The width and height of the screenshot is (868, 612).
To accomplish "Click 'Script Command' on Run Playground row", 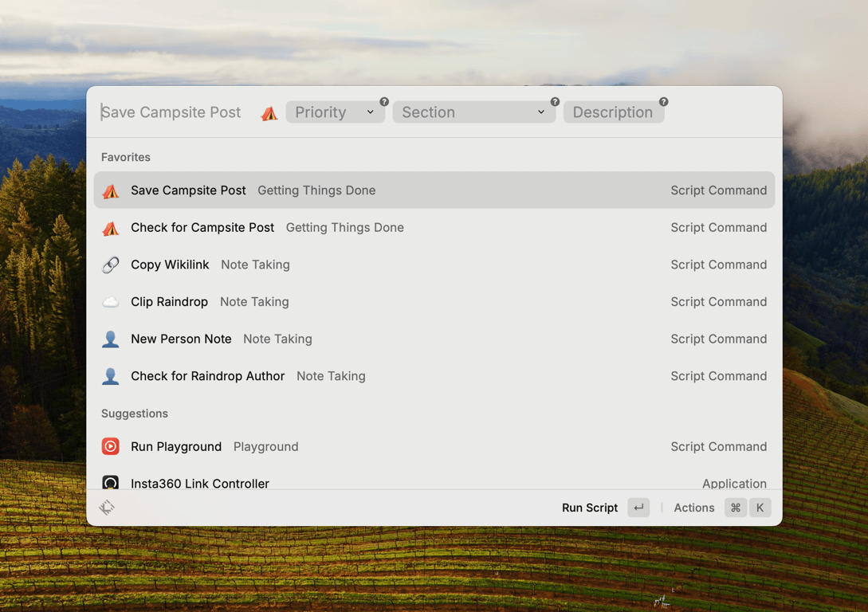I will [x=718, y=446].
